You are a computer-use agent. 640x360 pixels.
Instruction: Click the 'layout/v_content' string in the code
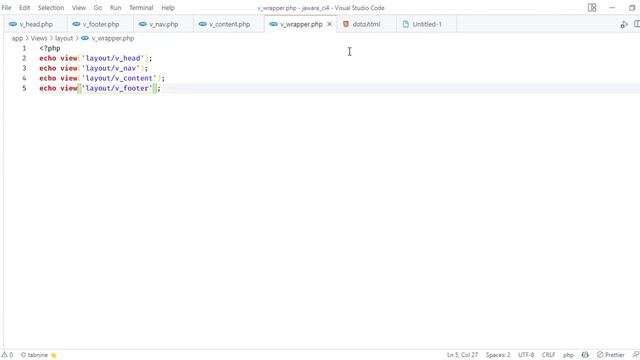119,78
